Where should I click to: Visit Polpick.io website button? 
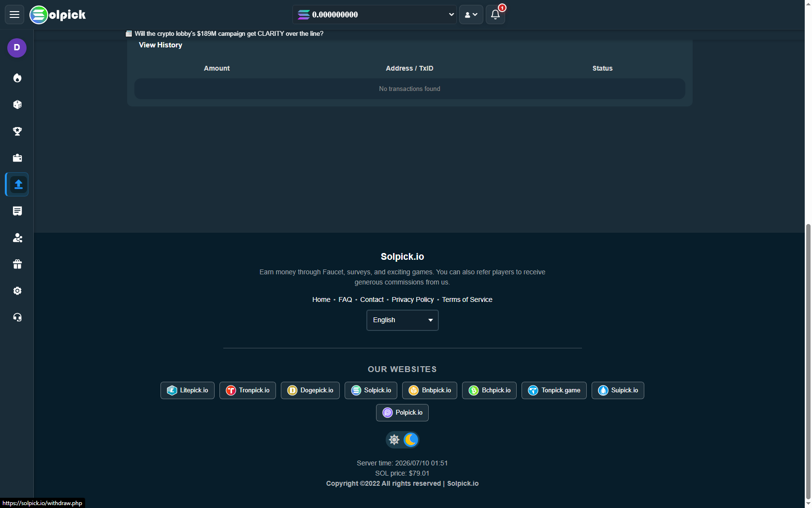click(402, 413)
